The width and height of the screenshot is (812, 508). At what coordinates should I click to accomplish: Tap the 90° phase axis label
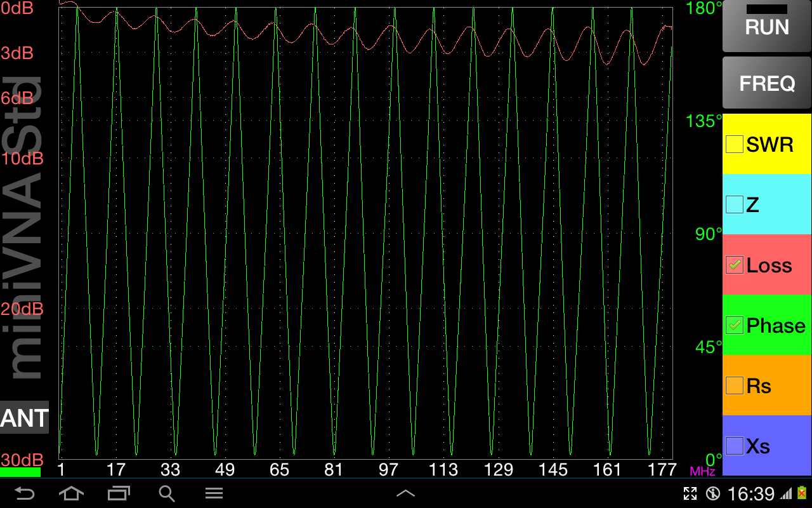click(x=709, y=234)
